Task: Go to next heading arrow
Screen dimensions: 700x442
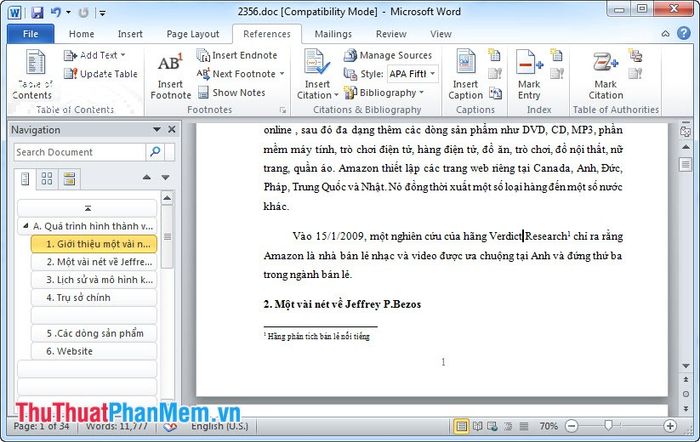Action: (165, 178)
